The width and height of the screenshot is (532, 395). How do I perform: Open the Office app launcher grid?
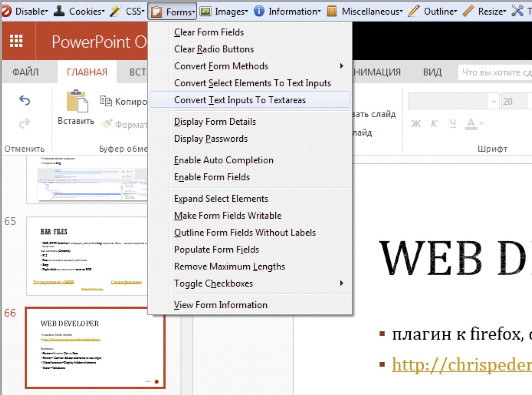[x=16, y=41]
